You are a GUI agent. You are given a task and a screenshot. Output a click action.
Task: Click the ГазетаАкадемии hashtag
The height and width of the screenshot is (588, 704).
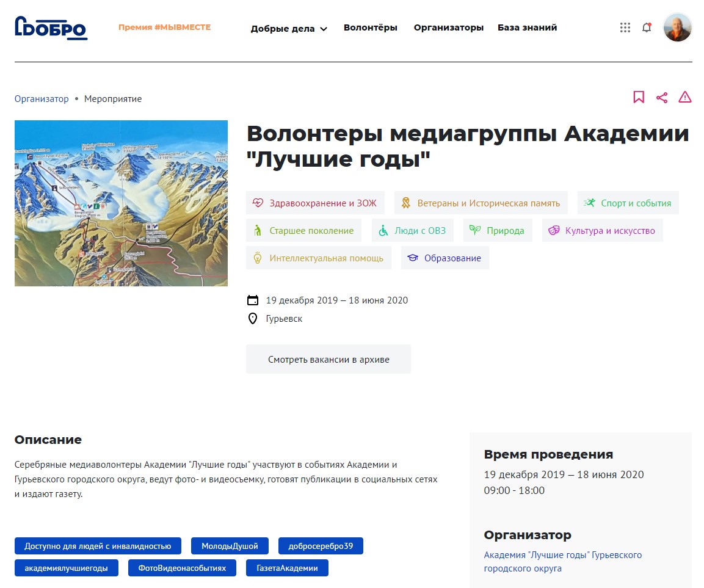(x=288, y=568)
